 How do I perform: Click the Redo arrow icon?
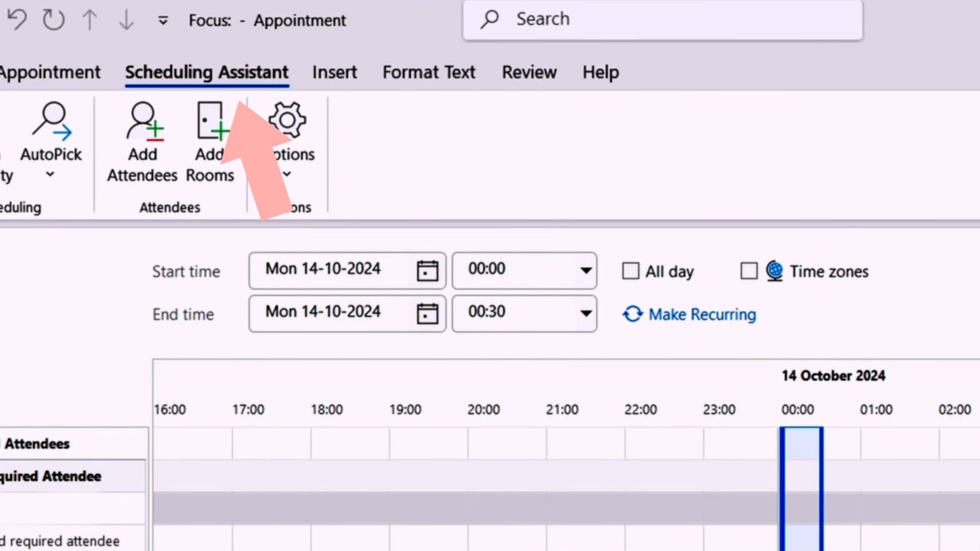54,20
